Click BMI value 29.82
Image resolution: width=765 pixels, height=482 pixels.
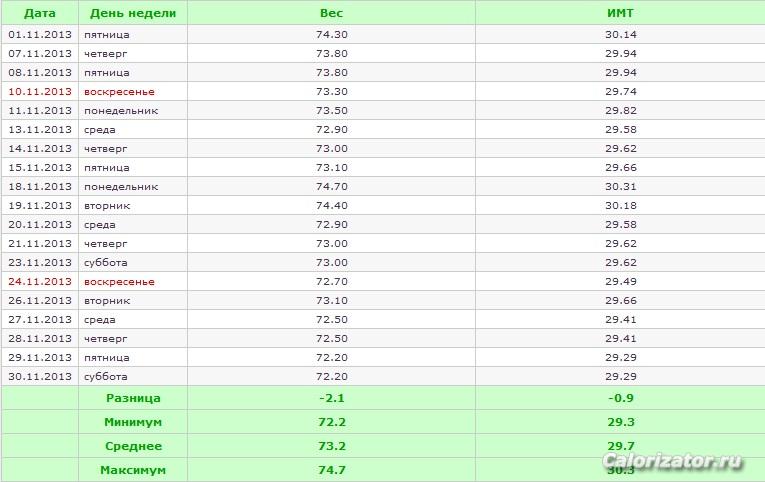tap(621, 111)
